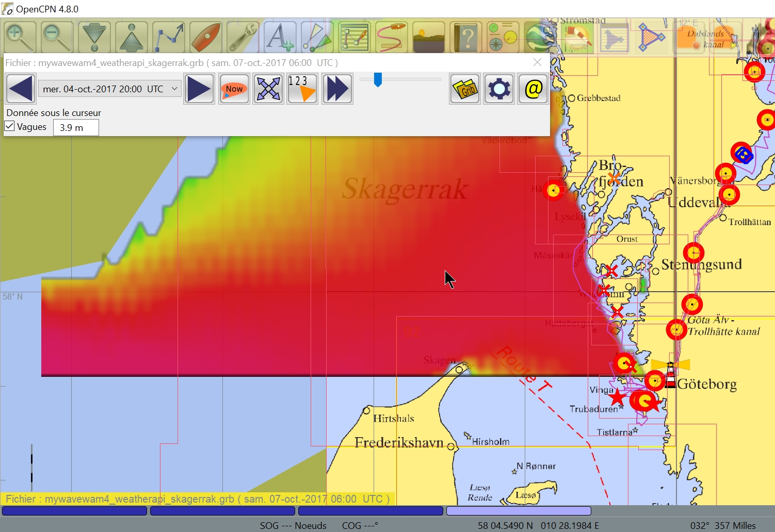Click the Skagen place label

[440, 360]
